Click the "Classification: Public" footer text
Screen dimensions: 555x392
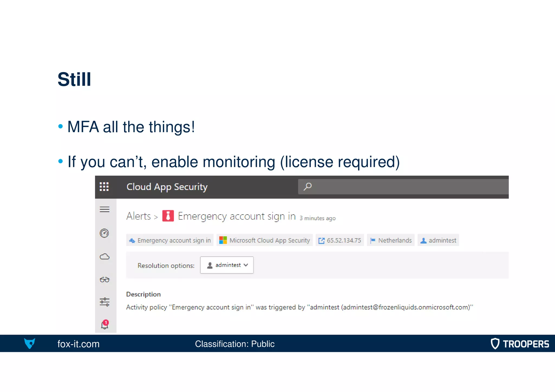(x=235, y=344)
